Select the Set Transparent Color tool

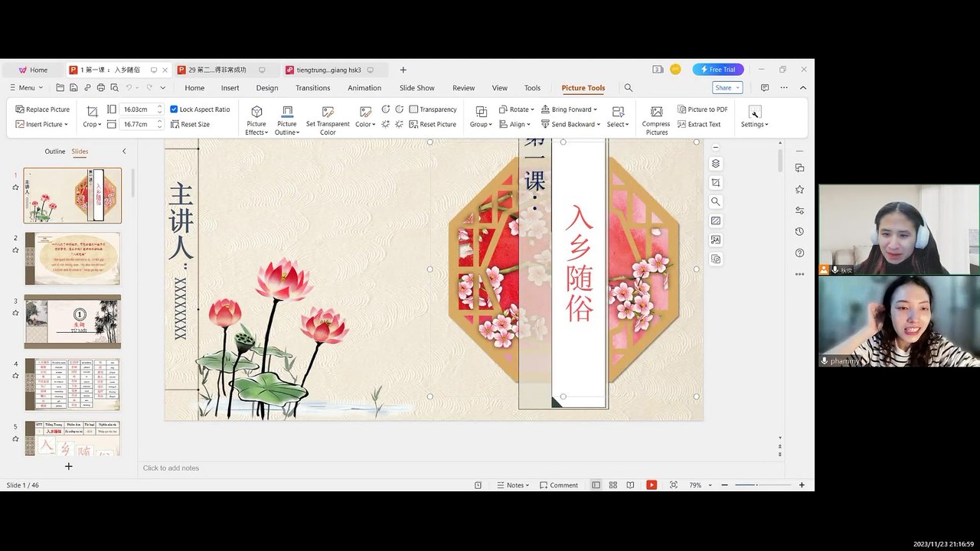tap(328, 120)
